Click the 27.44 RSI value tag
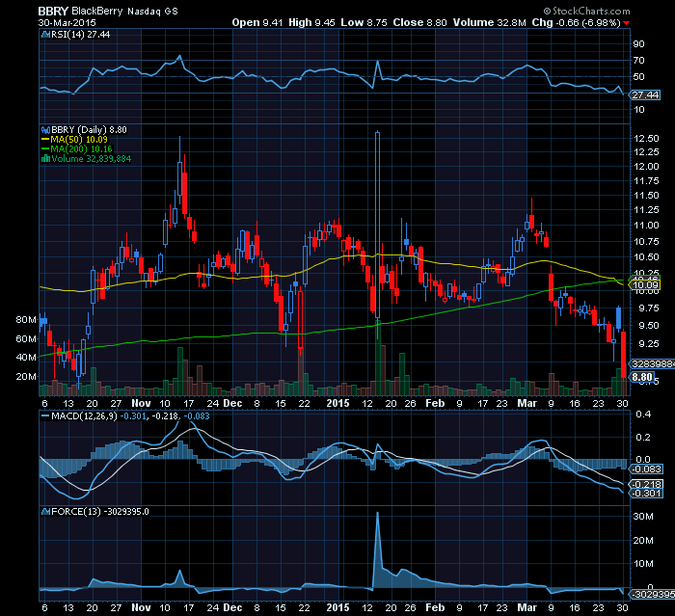The image size is (675, 616). 643,94
